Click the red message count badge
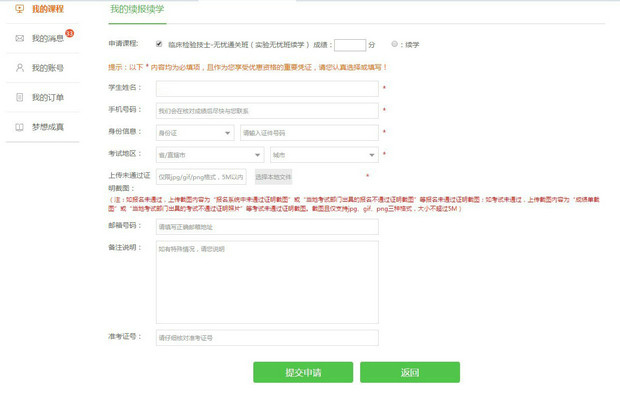This screenshot has height=402, width=620. point(69,33)
